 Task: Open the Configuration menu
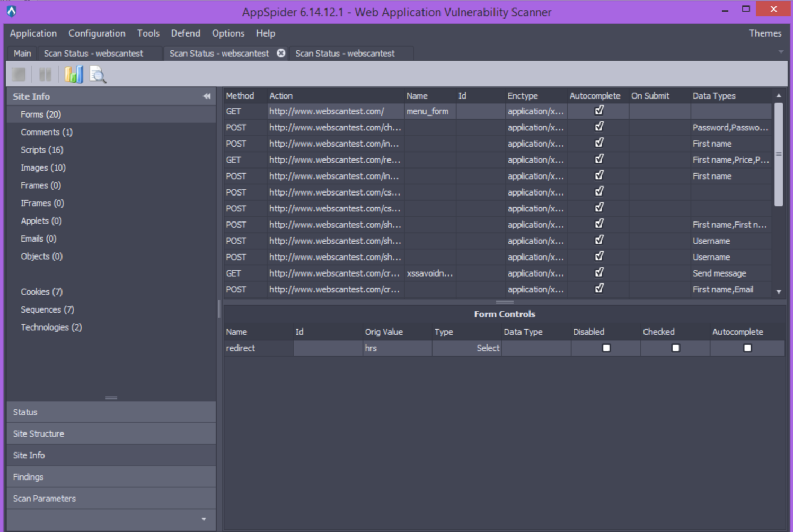tap(97, 33)
